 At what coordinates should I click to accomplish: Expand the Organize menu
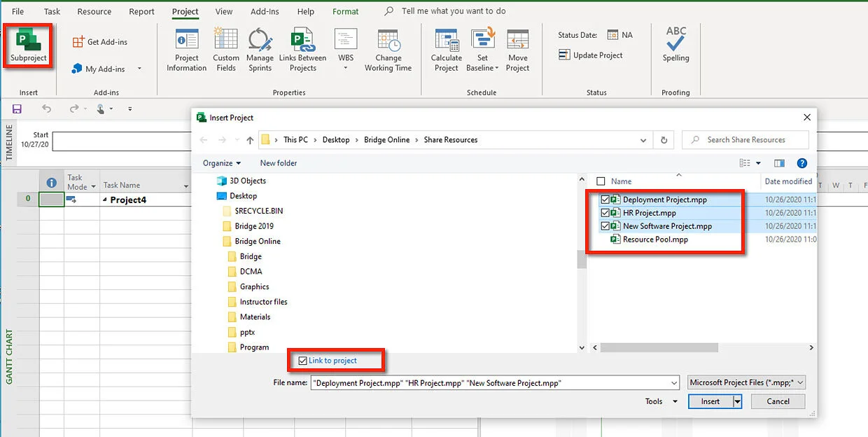[222, 163]
